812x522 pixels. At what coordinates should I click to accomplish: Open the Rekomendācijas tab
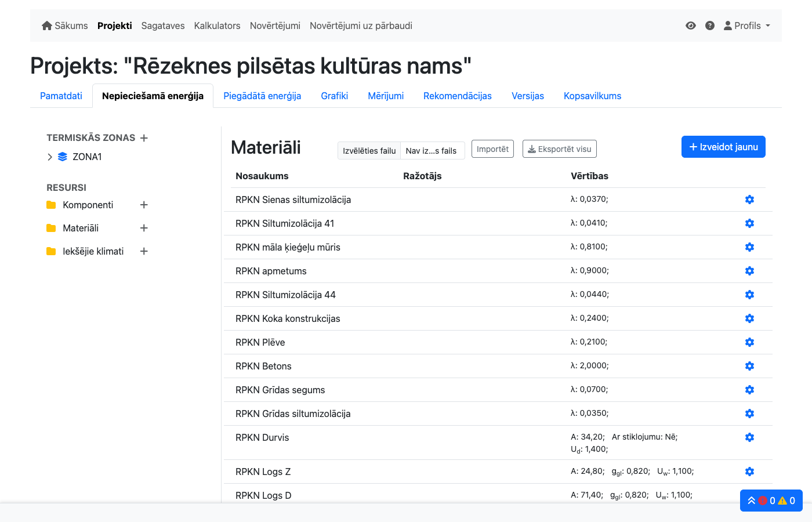(x=457, y=96)
